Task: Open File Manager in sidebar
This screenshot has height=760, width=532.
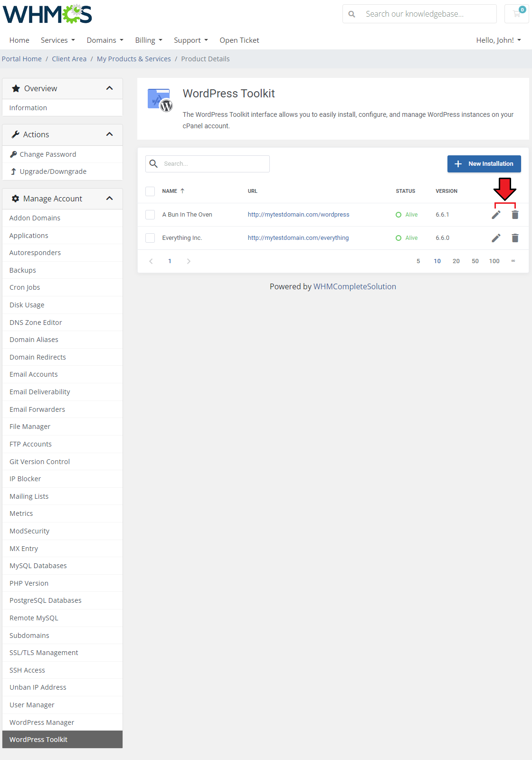Action: tap(63, 427)
